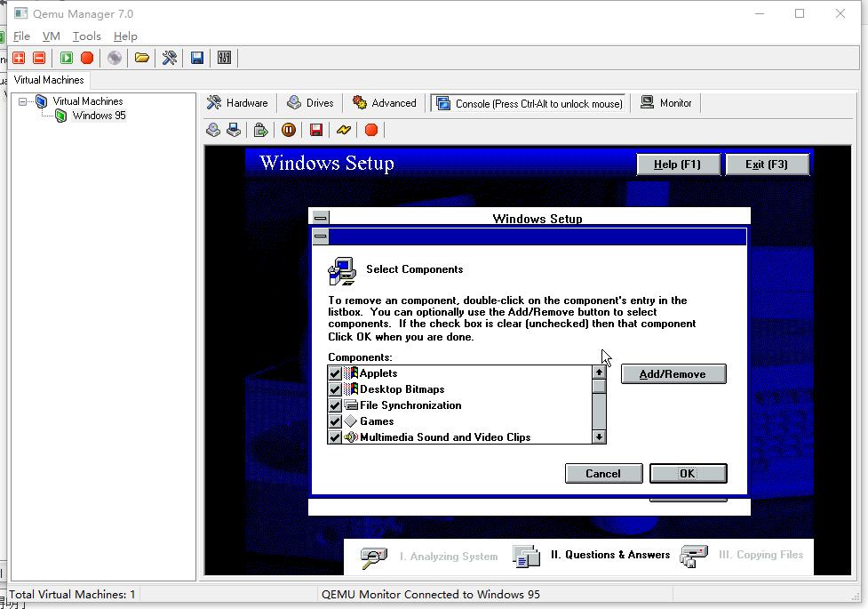The width and height of the screenshot is (868, 609).
Task: Open the Help menu
Action: (125, 36)
